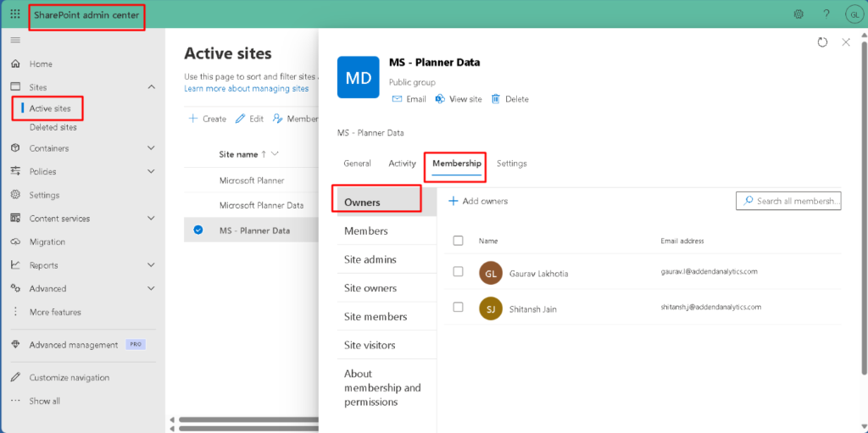Click the Reports chart icon

[16, 265]
